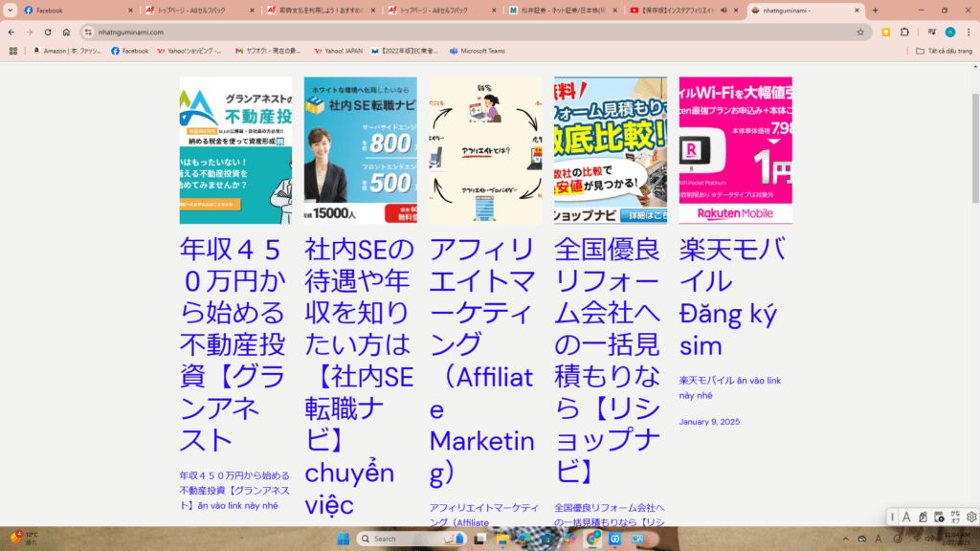Open the browser home page icon
Viewport: 980px width, 551px height.
click(x=66, y=32)
